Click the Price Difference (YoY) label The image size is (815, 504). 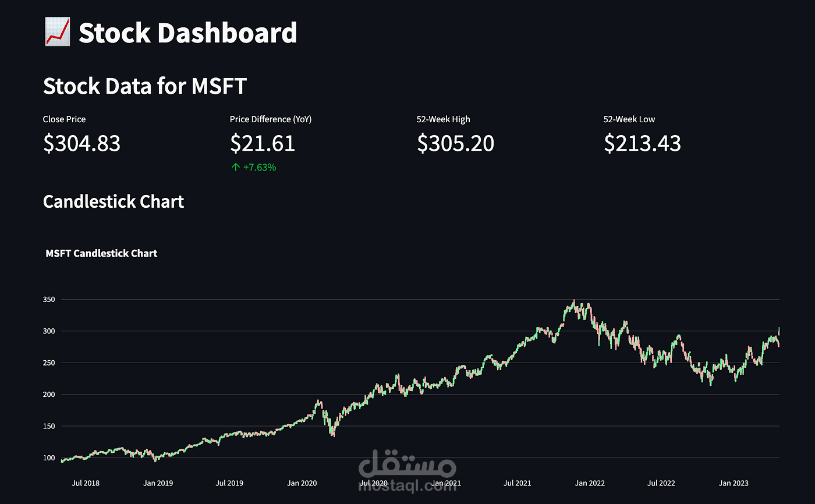pos(271,119)
